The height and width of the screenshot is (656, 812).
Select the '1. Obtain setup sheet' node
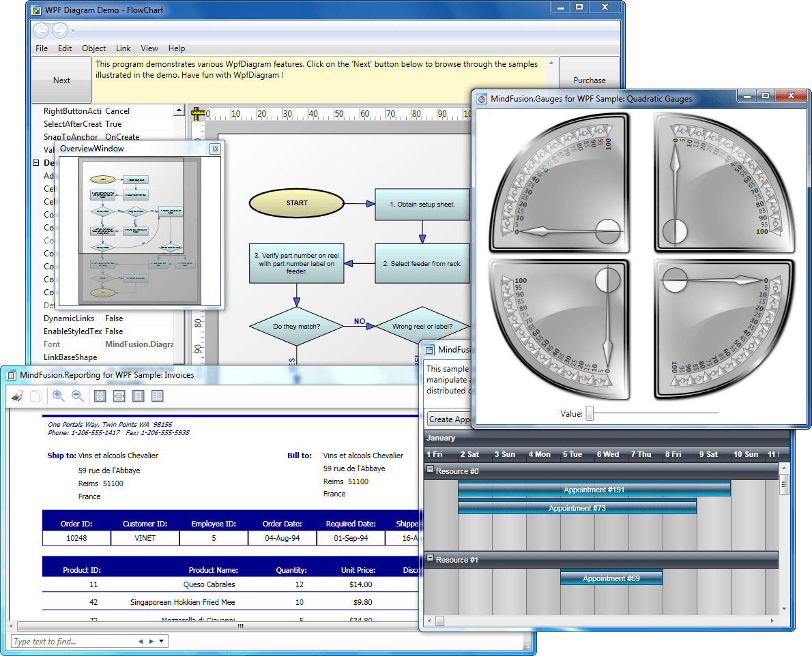(422, 205)
